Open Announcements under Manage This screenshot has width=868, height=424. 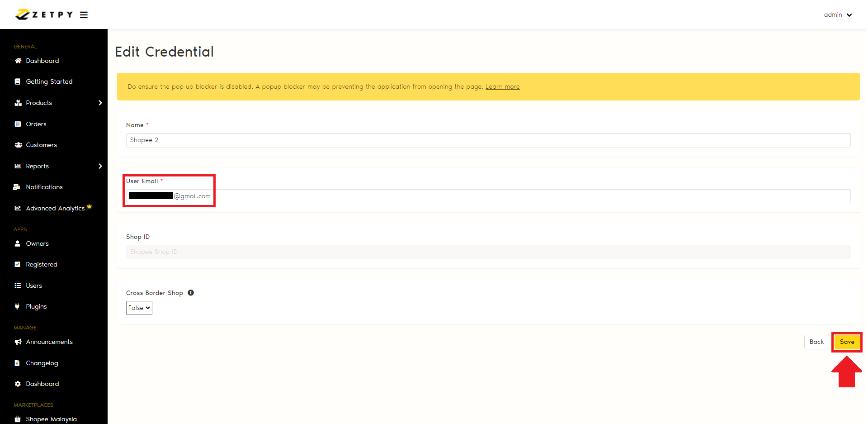click(x=49, y=342)
